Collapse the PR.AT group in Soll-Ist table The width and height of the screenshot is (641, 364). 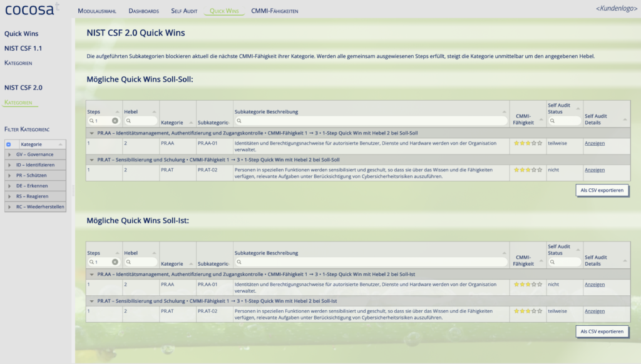[91, 301]
